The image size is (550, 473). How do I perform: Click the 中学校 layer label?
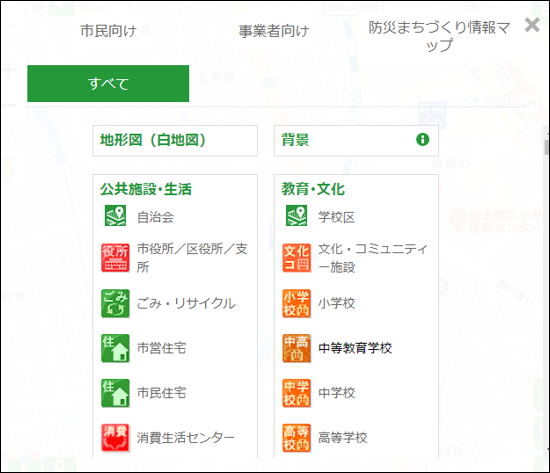[x=337, y=393]
